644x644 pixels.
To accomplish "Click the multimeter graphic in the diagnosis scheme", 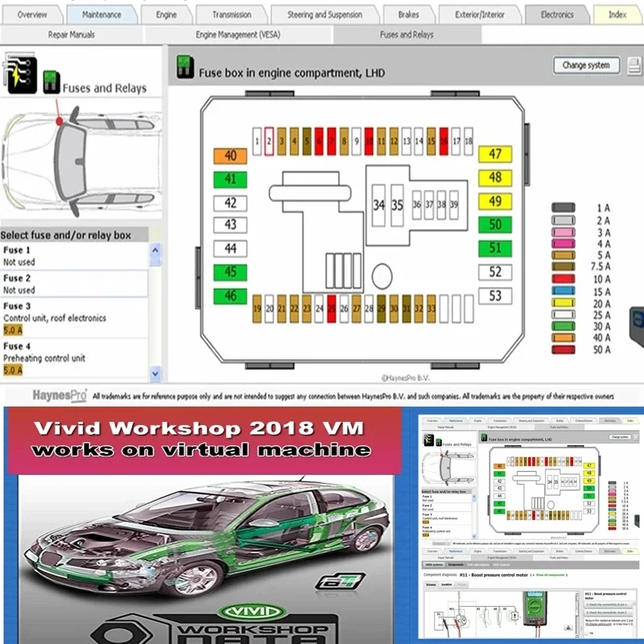I will pyautogui.click(x=535, y=606).
